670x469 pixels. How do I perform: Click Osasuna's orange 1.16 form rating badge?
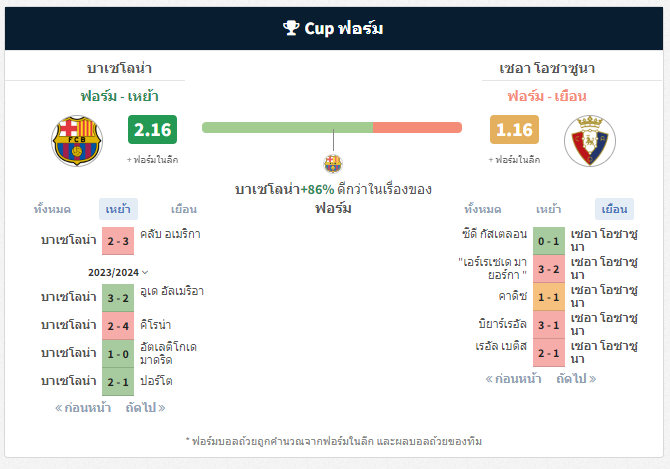pos(514,129)
